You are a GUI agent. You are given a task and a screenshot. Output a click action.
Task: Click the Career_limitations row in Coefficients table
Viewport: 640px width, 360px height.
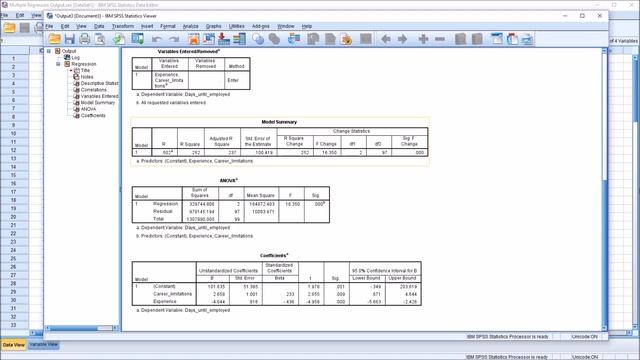point(276,294)
